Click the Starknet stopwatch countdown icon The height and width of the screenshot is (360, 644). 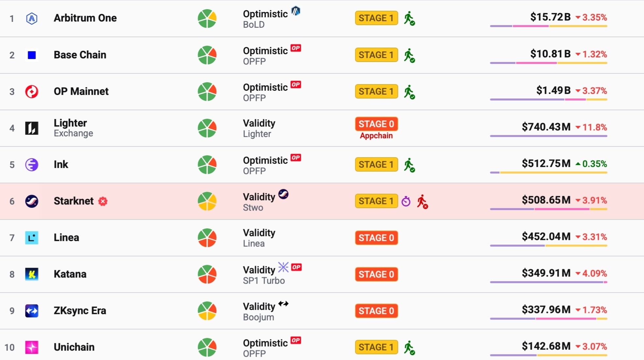click(x=406, y=201)
